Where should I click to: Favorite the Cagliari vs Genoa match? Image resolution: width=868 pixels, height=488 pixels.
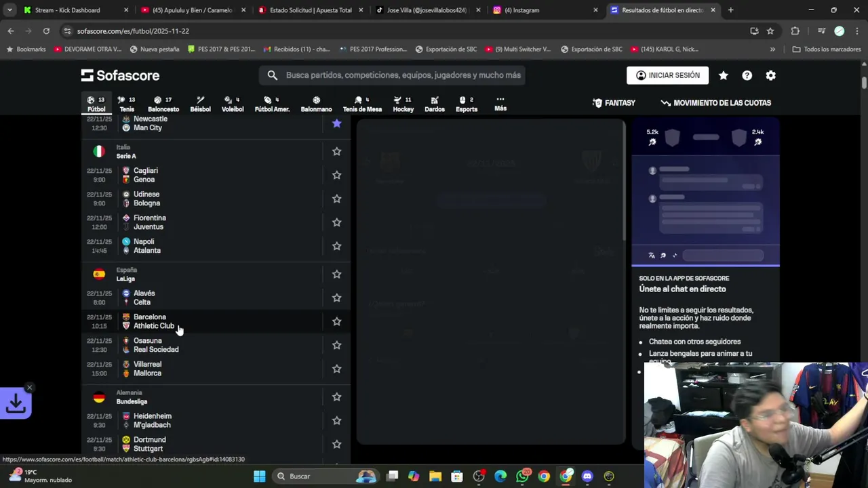pyautogui.click(x=336, y=175)
